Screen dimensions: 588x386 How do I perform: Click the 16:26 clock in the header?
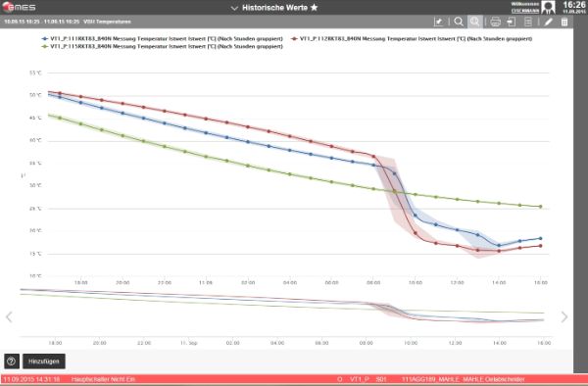(x=573, y=5)
